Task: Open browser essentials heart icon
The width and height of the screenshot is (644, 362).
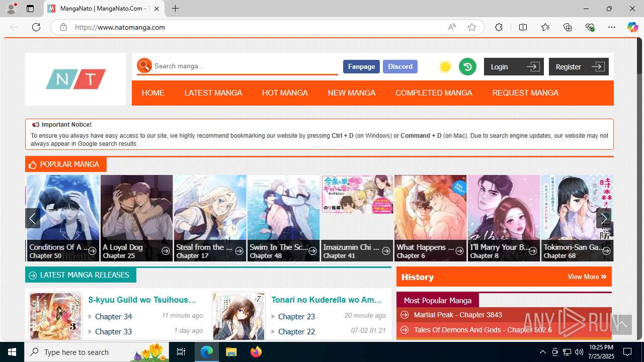Action: 590,27
